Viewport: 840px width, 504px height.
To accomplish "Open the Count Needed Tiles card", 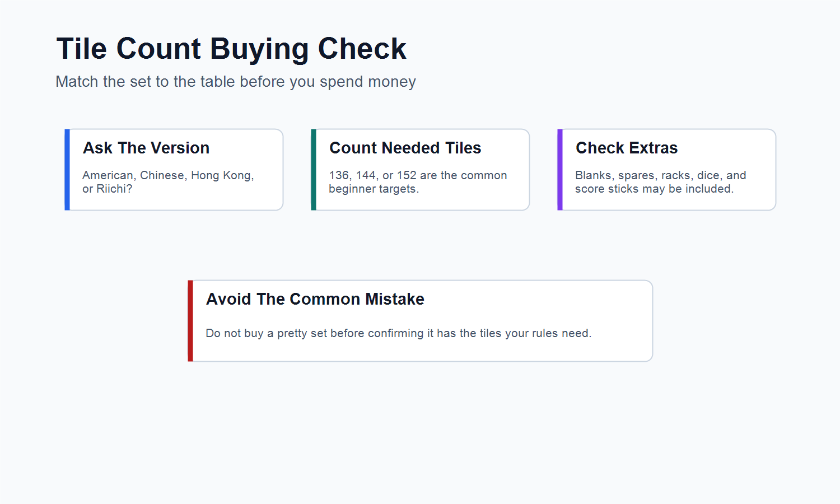I will [421, 170].
